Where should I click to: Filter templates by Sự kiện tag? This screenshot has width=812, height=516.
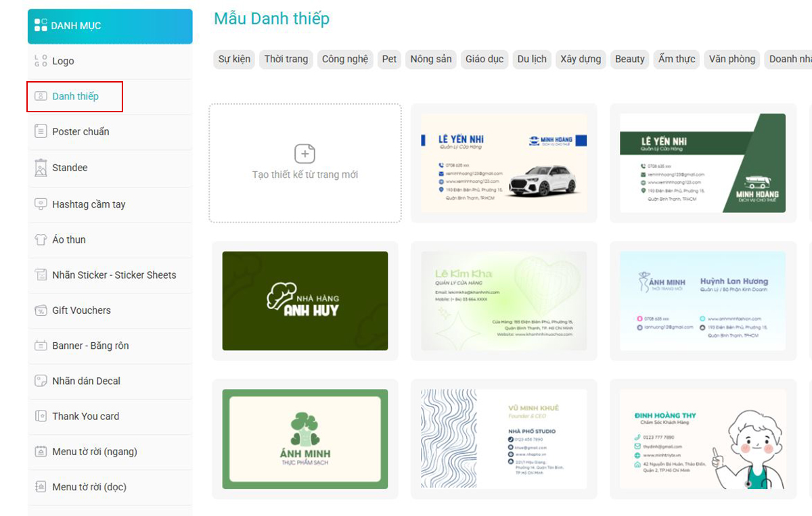[234, 59]
